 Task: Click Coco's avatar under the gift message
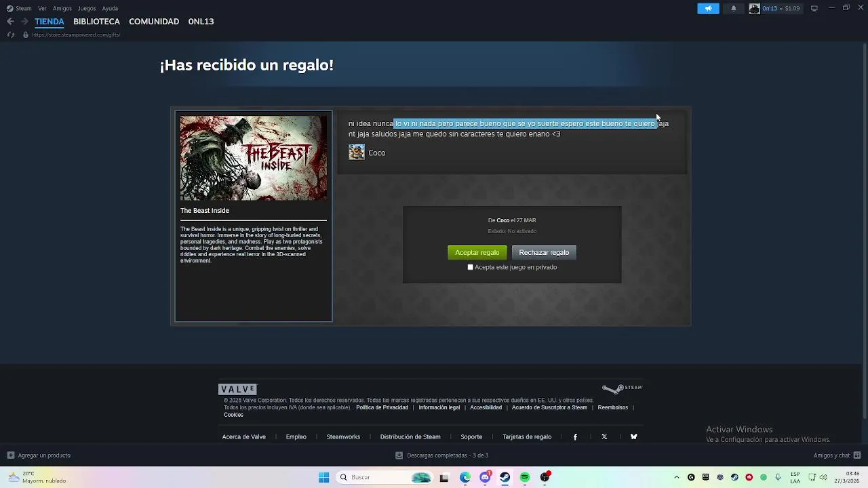356,152
